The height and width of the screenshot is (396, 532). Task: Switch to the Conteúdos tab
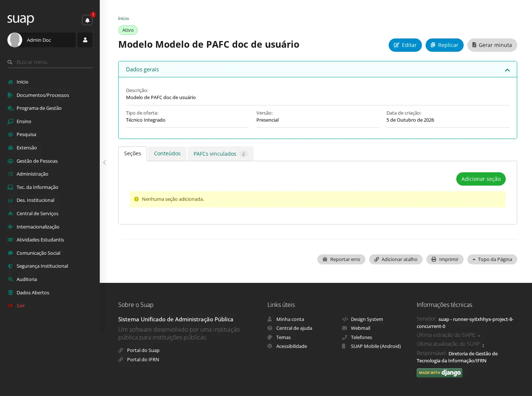pyautogui.click(x=167, y=153)
